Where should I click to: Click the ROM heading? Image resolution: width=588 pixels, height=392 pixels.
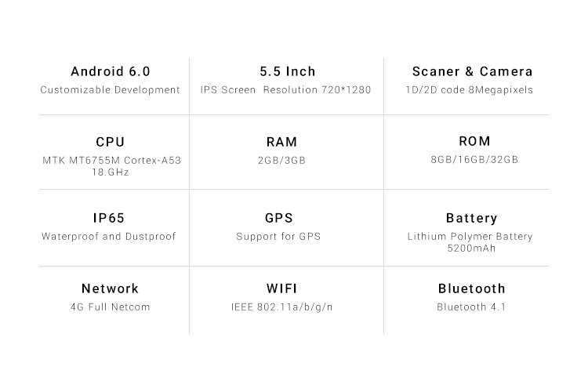[x=475, y=141]
